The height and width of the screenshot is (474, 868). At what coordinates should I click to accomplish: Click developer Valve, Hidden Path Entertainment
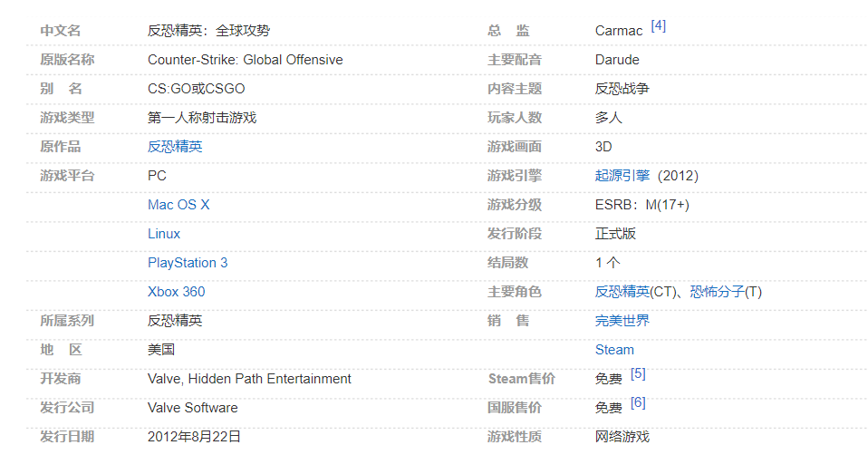(249, 379)
